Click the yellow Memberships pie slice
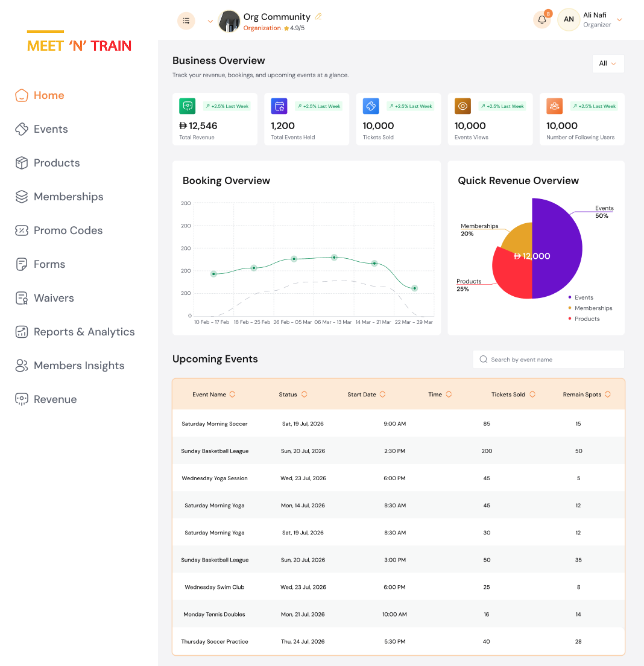 tap(520, 240)
